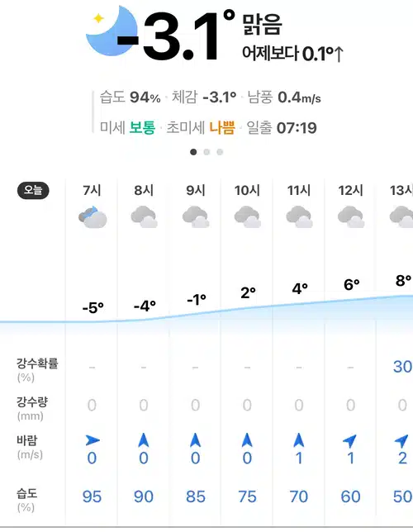The width and height of the screenshot is (413, 532).
Task: Select the first page indicator dot
Action: tap(193, 152)
